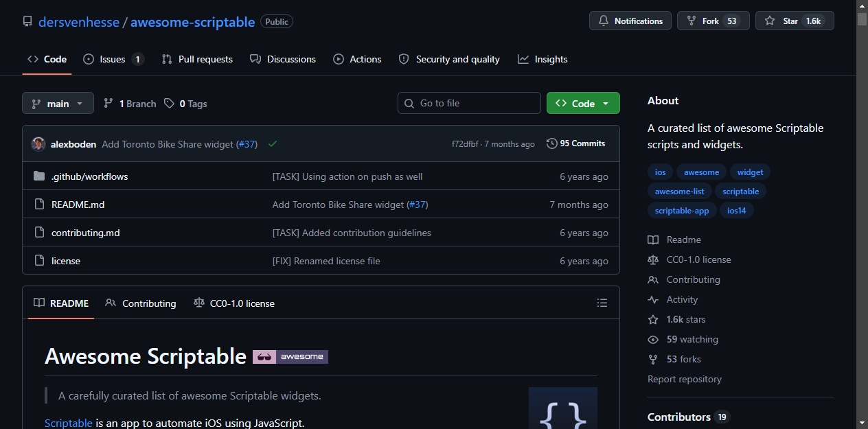The width and height of the screenshot is (868, 429).
Task: Switch to the Code tab
Action: [x=47, y=59]
